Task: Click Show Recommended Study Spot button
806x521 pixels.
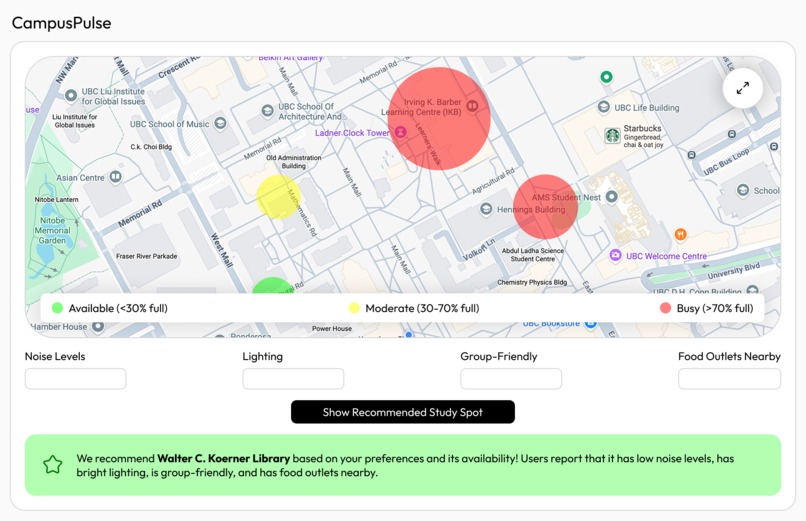Action: click(402, 412)
